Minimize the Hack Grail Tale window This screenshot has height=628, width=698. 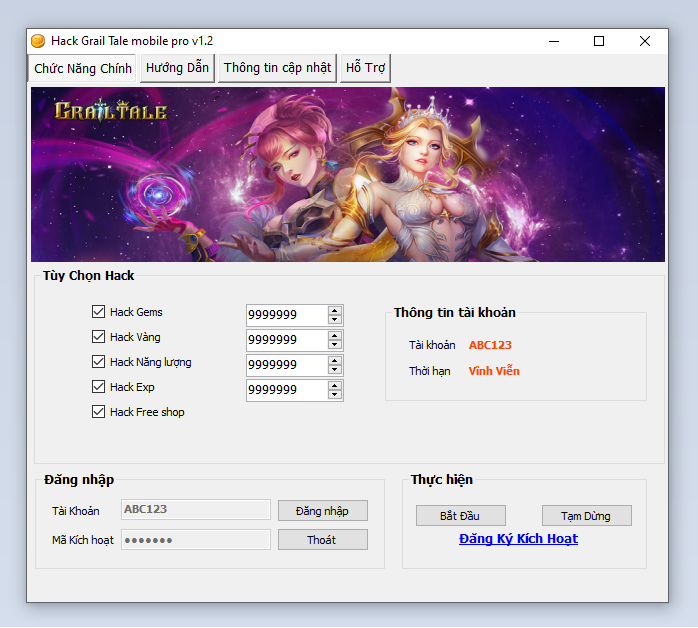pyautogui.click(x=553, y=41)
